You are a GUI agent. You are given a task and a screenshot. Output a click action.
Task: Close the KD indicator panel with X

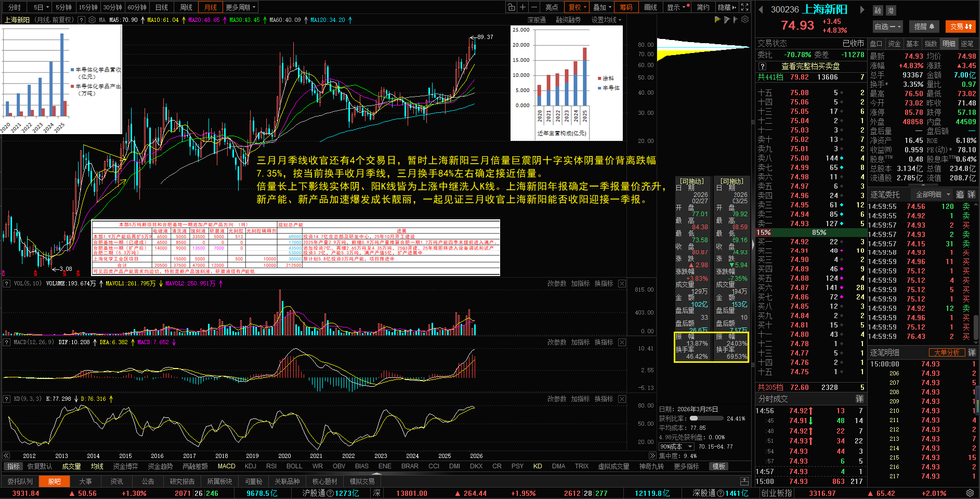[622, 398]
